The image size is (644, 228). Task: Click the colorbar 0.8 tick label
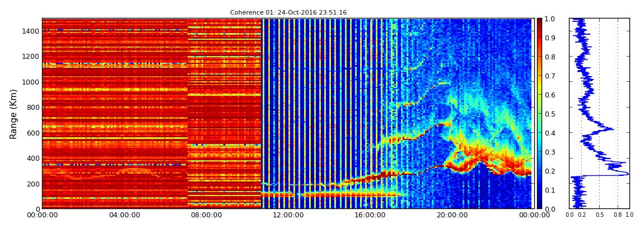coord(549,57)
